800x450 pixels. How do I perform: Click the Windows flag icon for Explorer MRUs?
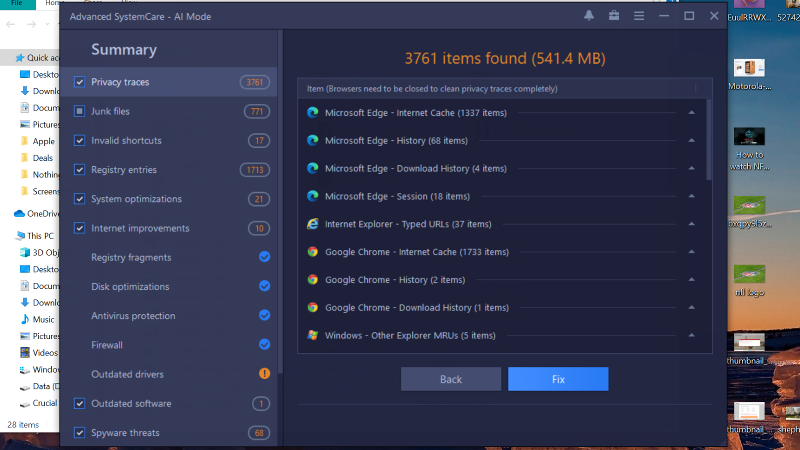(313, 335)
